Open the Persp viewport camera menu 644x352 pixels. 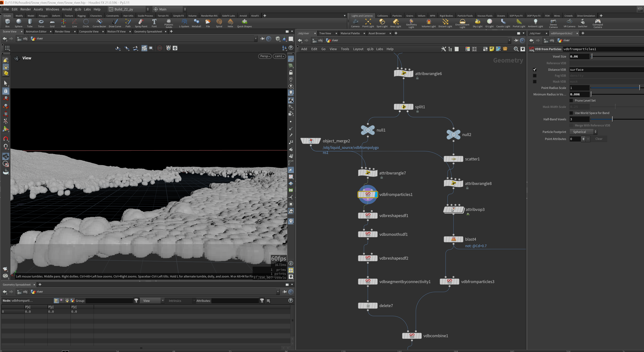(x=265, y=56)
